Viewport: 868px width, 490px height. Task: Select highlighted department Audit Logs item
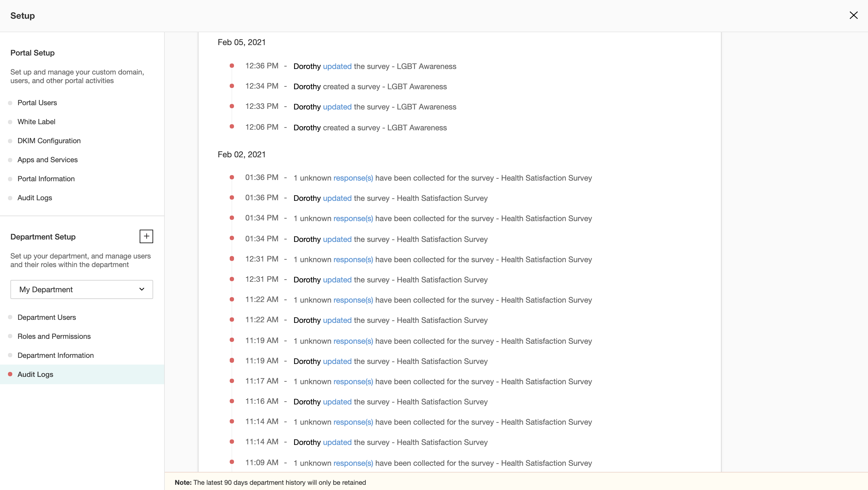coord(36,374)
